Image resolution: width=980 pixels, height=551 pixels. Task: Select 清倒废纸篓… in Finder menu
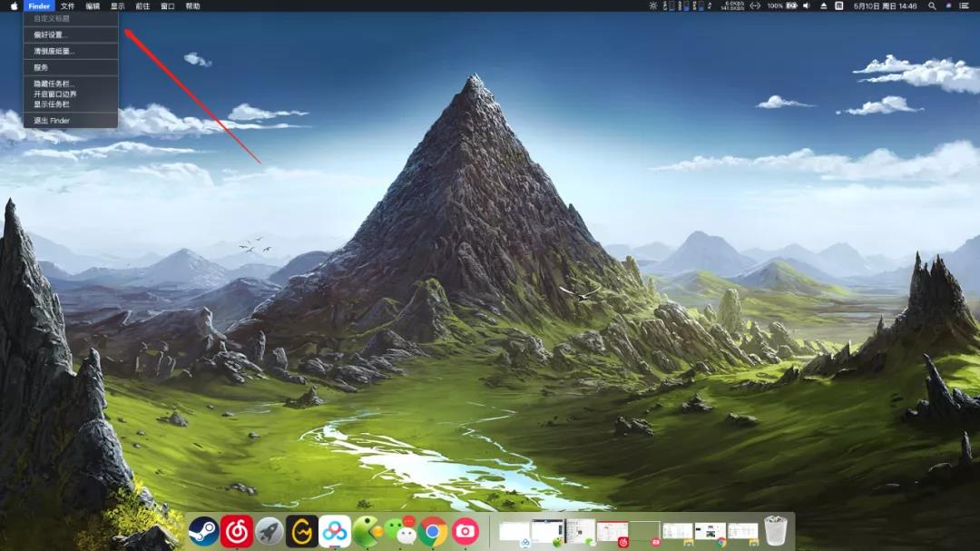tap(71, 51)
